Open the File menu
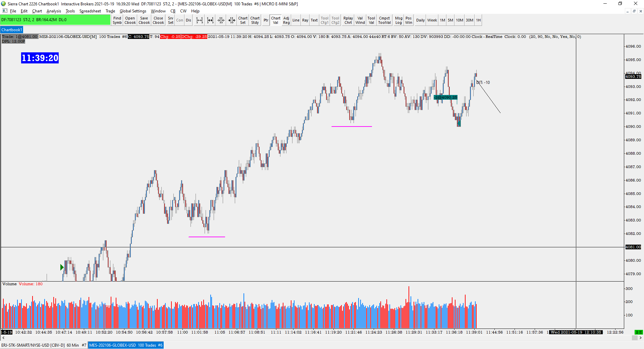This screenshot has height=349, width=644. 13,11
